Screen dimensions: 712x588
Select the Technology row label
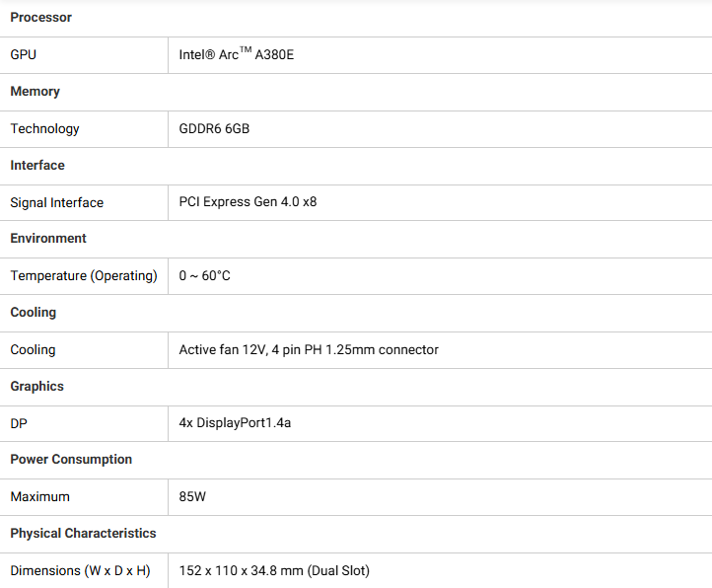(x=45, y=129)
